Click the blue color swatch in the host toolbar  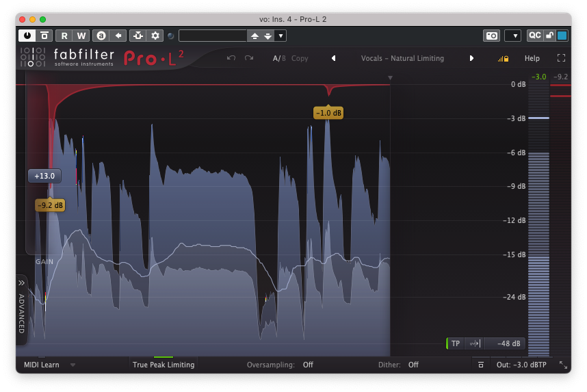562,36
